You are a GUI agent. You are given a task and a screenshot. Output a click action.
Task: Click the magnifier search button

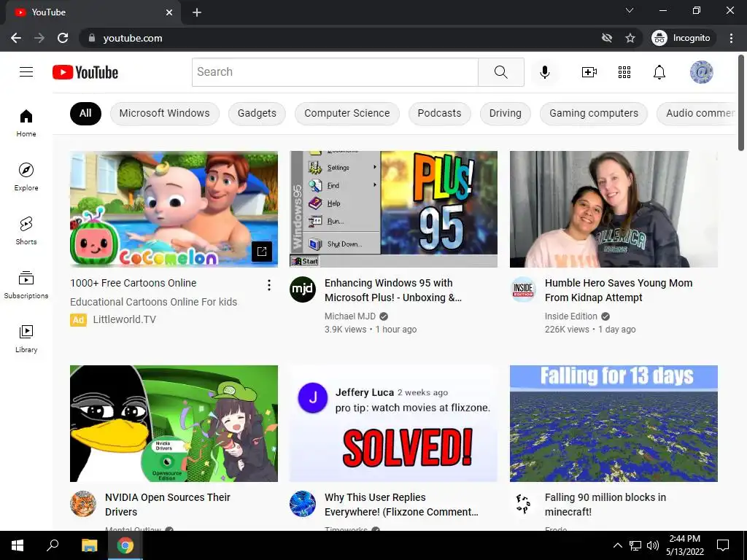point(500,72)
